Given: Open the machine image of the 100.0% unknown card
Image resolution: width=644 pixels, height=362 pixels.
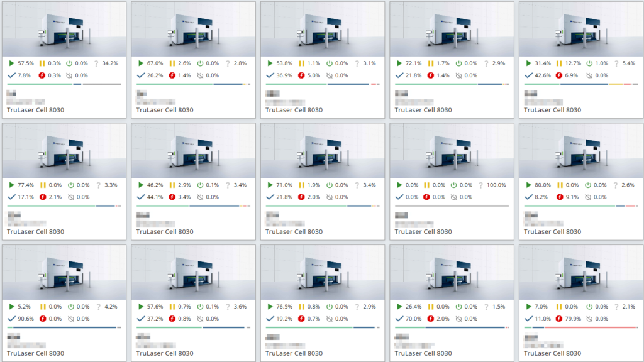Looking at the screenshot, I should [x=452, y=151].
